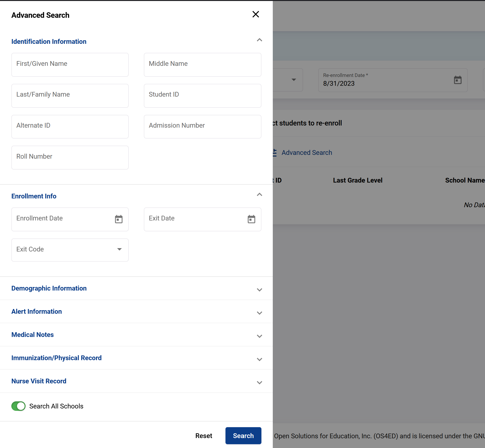Image resolution: width=485 pixels, height=448 pixels.
Task: Click the Roll Number field
Action: [x=70, y=157]
